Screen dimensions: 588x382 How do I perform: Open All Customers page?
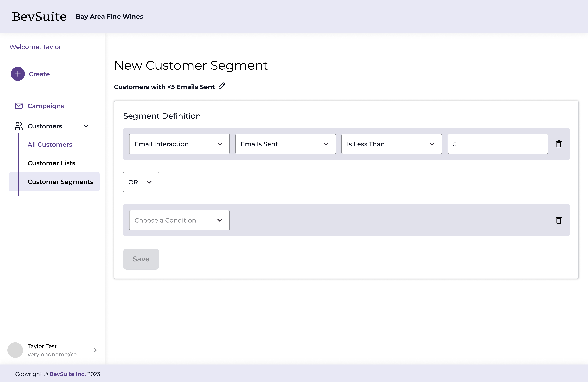click(x=50, y=144)
